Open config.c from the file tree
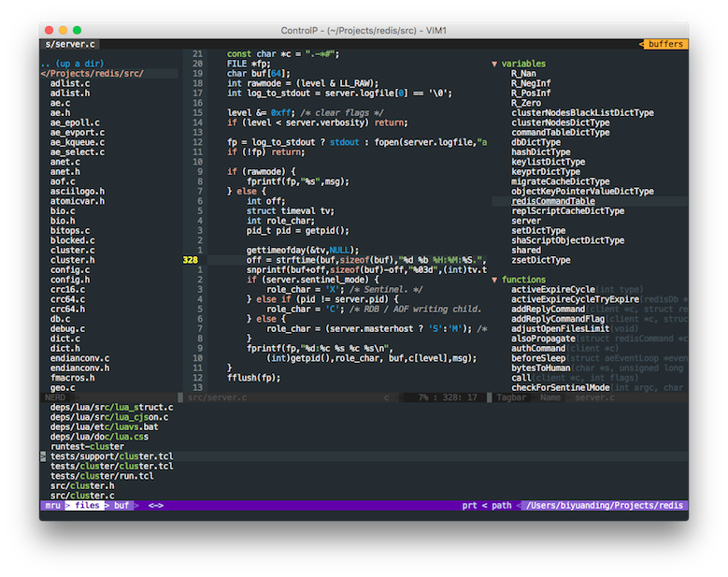 pos(70,270)
